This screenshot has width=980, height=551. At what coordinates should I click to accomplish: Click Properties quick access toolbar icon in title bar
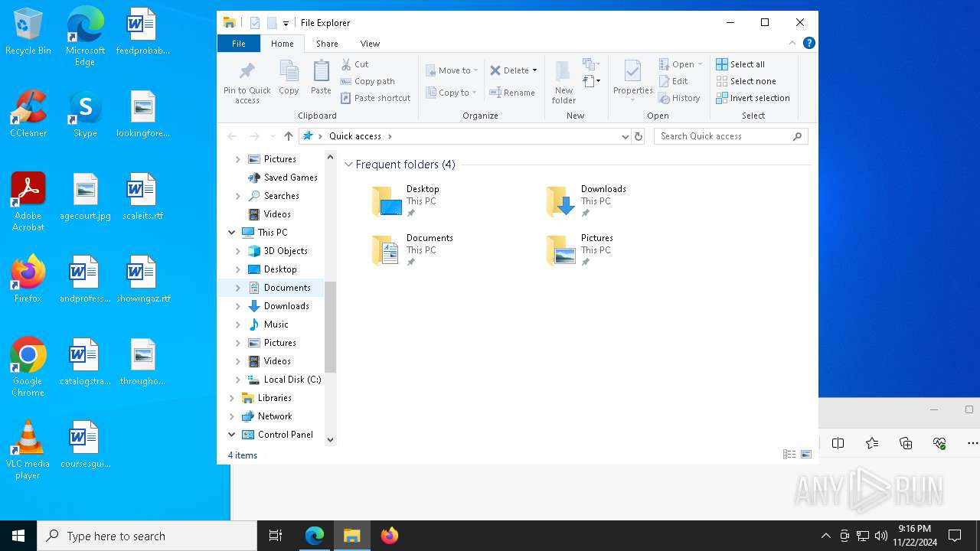click(255, 23)
